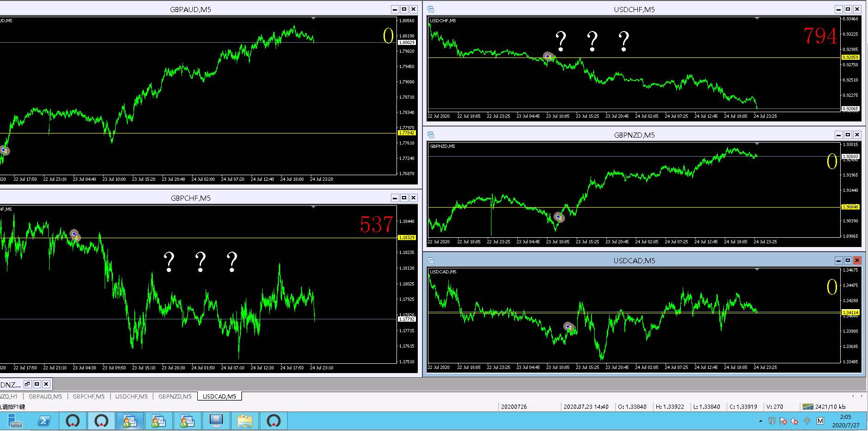Show hidden tray icons arrow

click(x=761, y=421)
